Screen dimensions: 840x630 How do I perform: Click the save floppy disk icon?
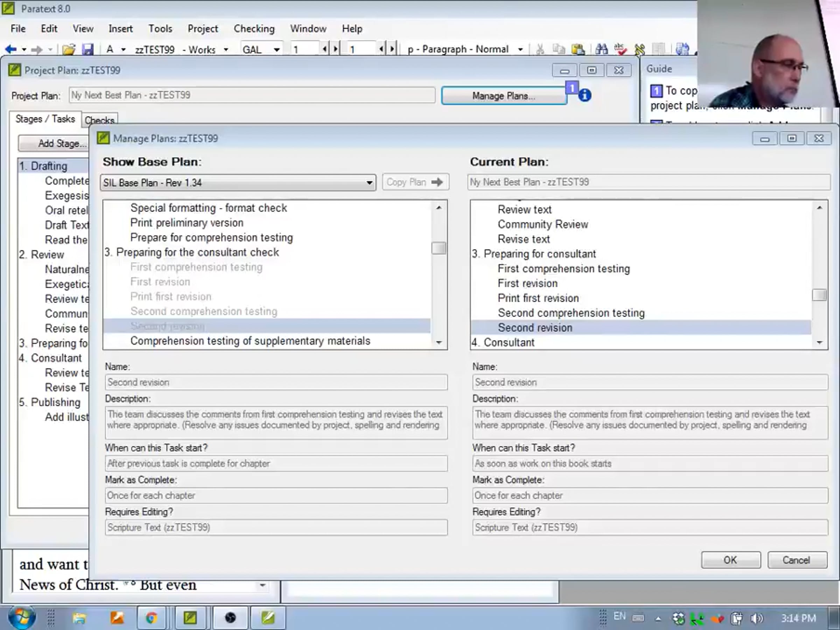[88, 49]
